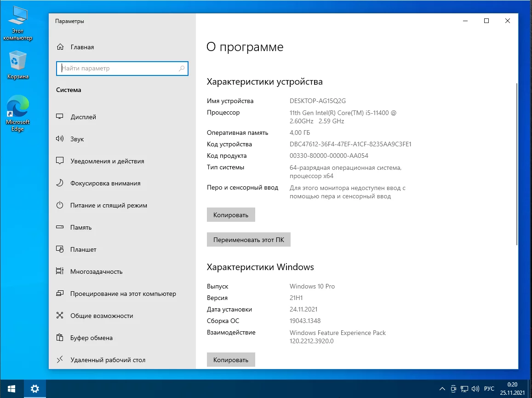This screenshot has height=398, width=532.
Task: Focus the Найти параметр search field
Action: 122,68
